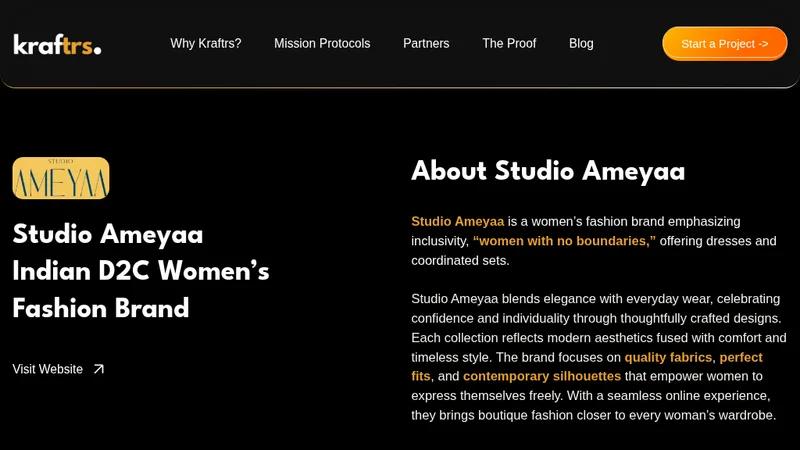Open The Proof nav link
Screen dimensions: 800x450
pyautogui.click(x=509, y=43)
